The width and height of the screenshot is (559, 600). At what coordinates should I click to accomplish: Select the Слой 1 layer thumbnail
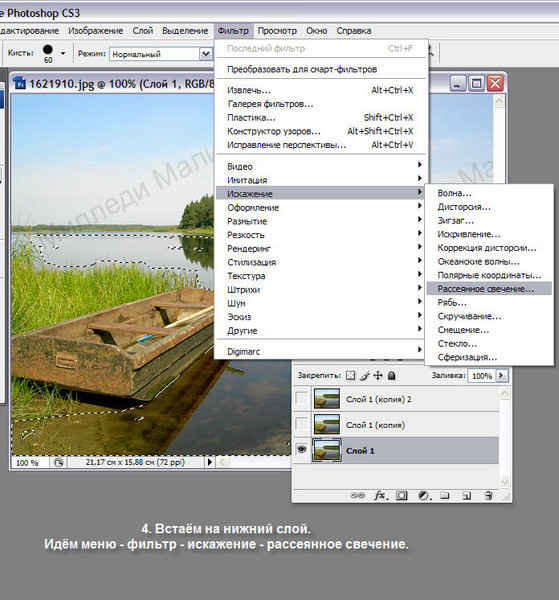click(x=326, y=450)
